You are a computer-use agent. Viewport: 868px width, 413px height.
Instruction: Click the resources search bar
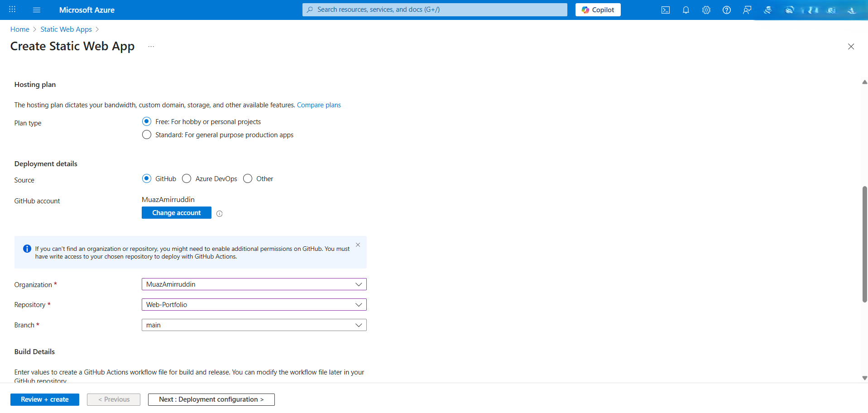click(x=434, y=10)
